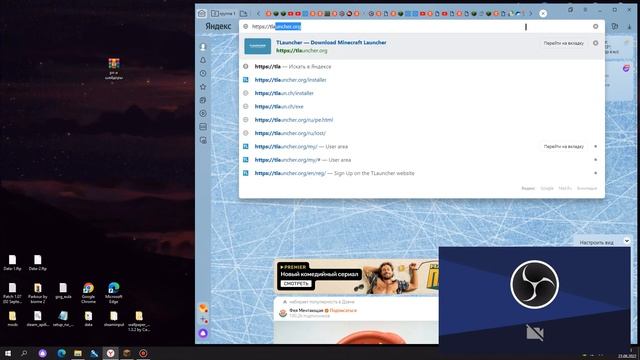Remove the TLauncher top suggestion with its X
The width and height of the screenshot is (640, 360).
tap(596, 43)
